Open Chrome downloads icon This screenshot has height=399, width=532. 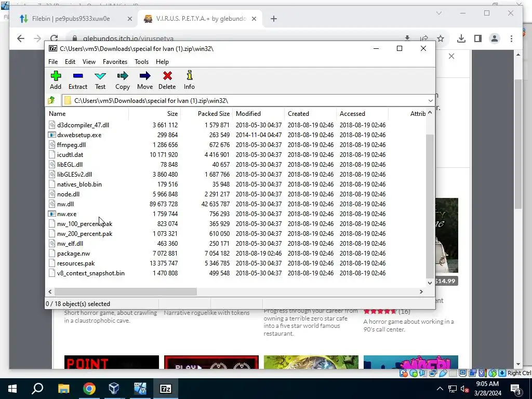pos(461,38)
